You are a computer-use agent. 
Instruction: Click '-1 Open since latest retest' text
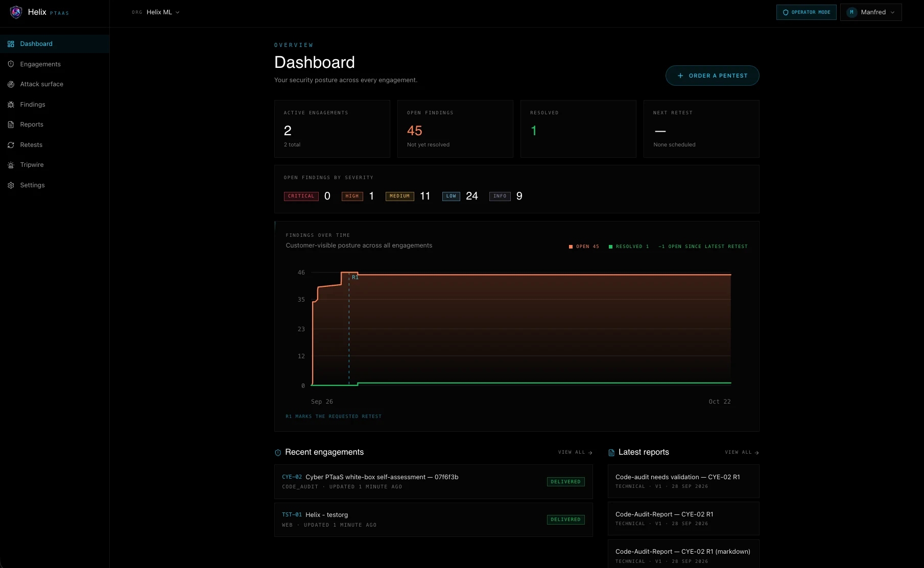[x=703, y=246]
